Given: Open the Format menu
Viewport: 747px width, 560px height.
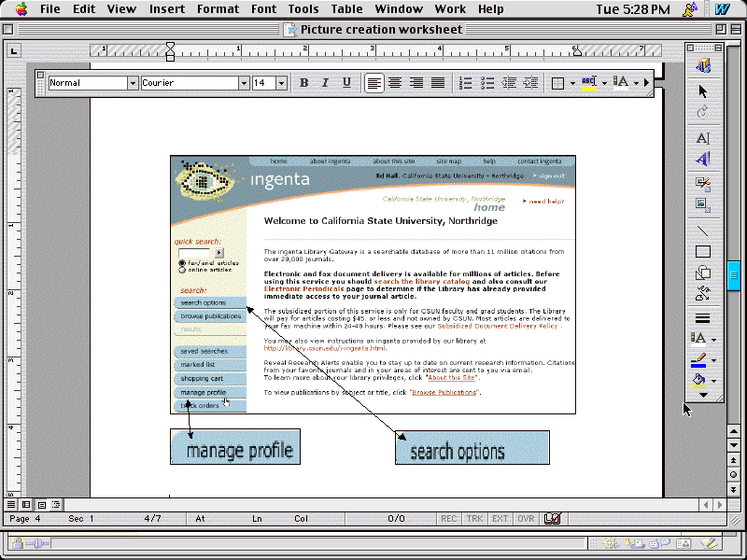Looking at the screenshot, I should [218, 9].
